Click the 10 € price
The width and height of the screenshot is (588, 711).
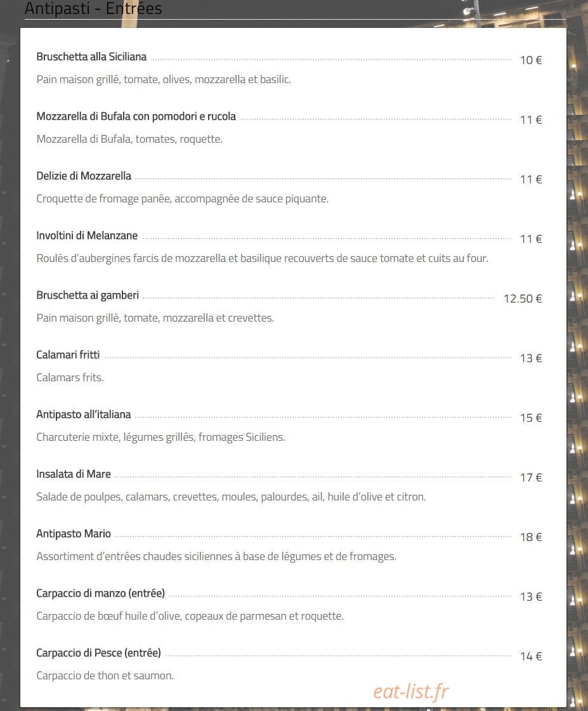click(531, 60)
